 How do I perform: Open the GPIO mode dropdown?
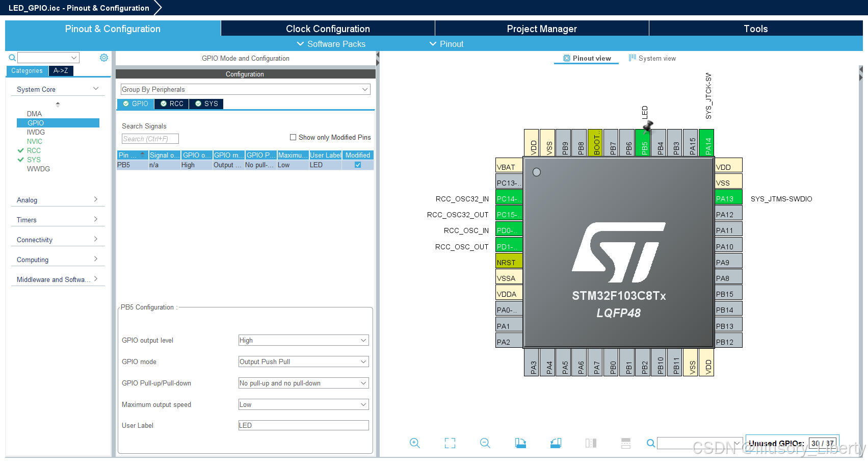point(304,362)
